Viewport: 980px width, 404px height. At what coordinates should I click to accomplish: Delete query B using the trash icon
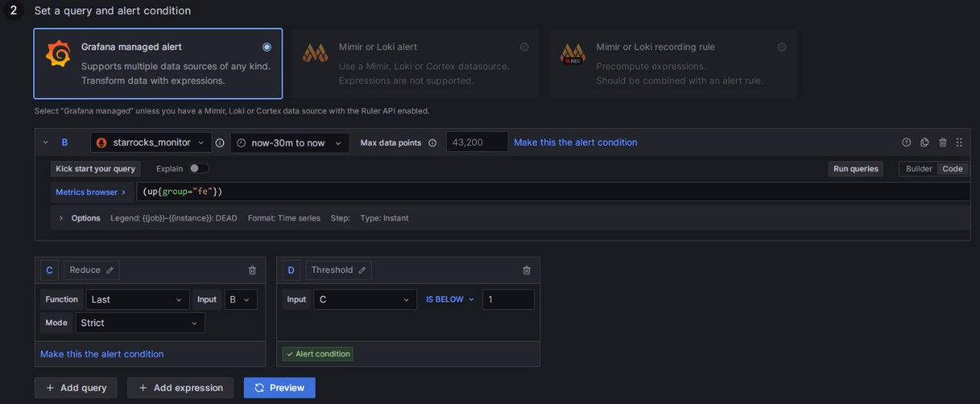pos(942,143)
